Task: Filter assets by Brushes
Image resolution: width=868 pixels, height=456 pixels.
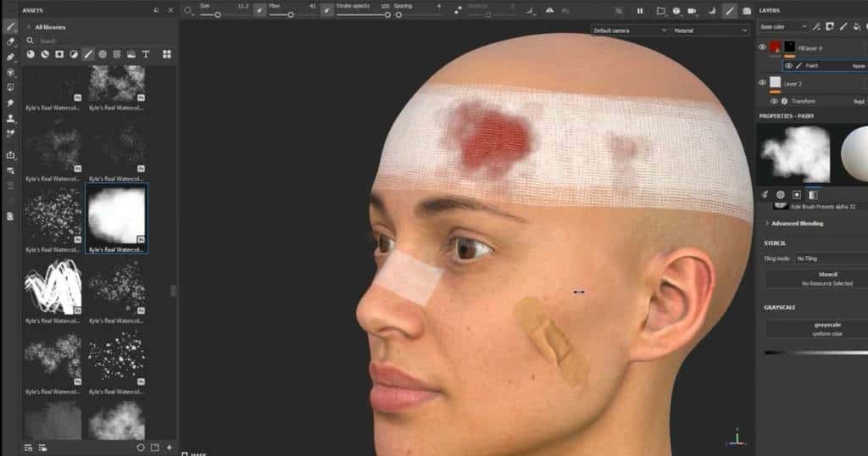Action: tap(88, 54)
